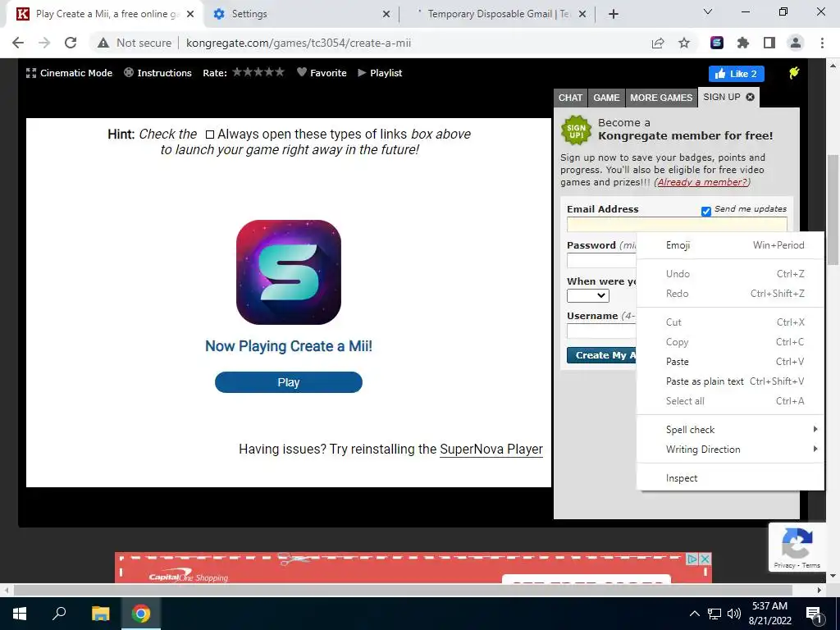The height and width of the screenshot is (630, 840).
Task: Choose Emoji from the context menu
Action: tap(730, 245)
